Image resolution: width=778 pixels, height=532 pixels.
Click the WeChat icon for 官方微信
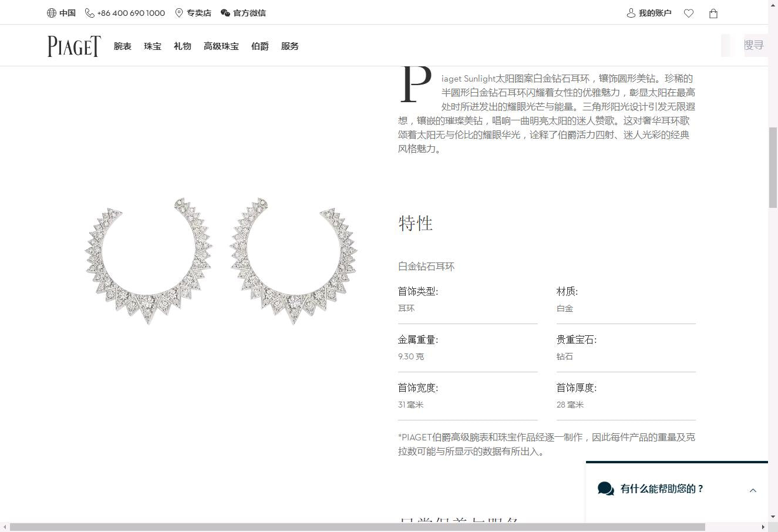225,13
